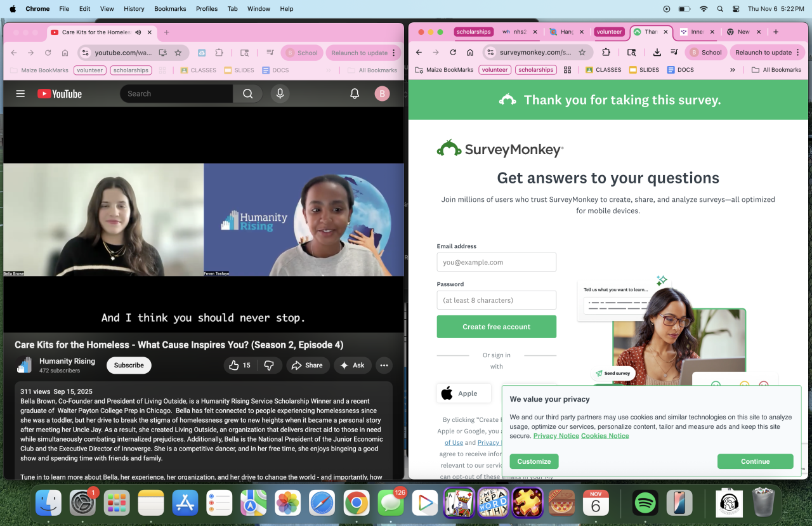Show hidden bookmarks overflow in SurveyMonkey window
Viewport: 812px width, 526px height.
[x=733, y=70]
